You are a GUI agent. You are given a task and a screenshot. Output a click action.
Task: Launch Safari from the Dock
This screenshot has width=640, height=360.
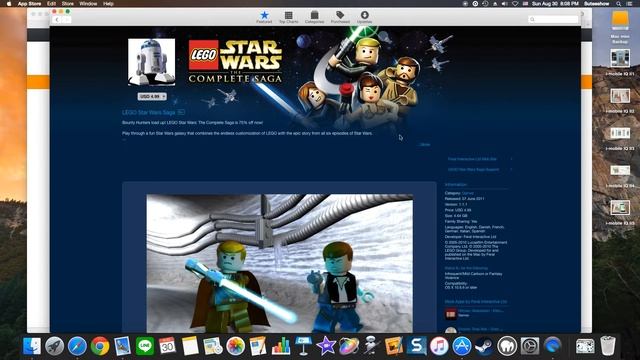point(77,346)
